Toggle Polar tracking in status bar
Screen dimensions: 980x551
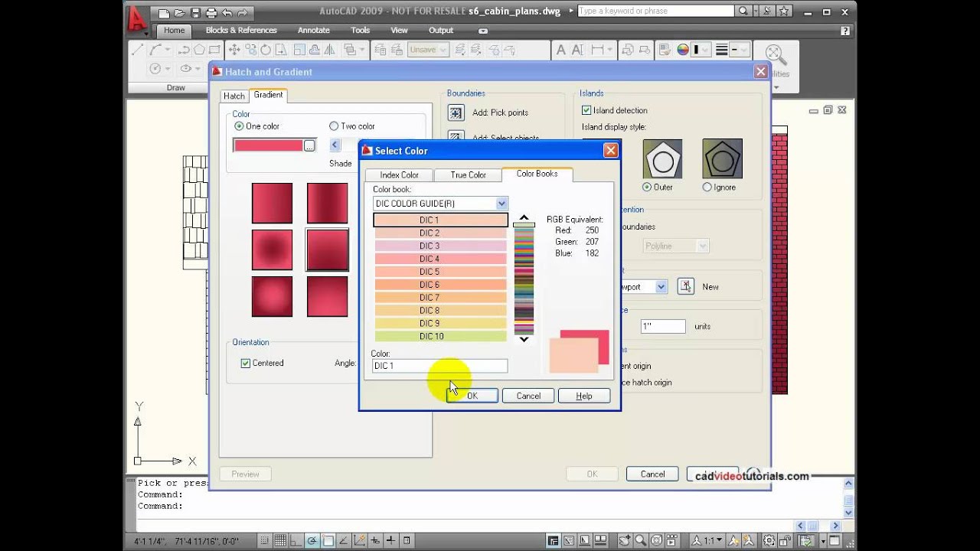tap(312, 542)
